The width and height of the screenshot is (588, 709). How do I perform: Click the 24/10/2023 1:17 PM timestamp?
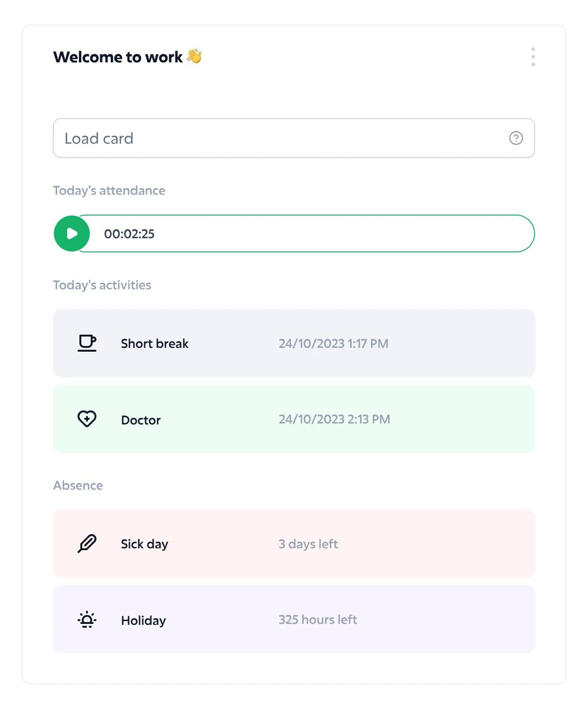334,344
